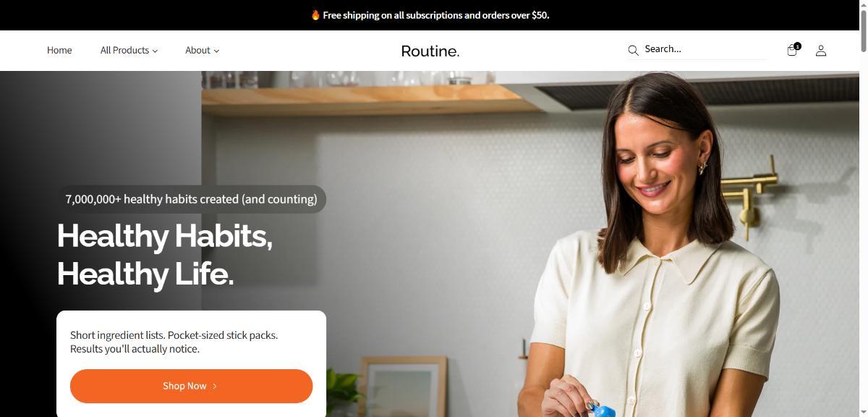868x417 pixels.
Task: Open the shopping cart icon
Action: pyautogui.click(x=791, y=51)
